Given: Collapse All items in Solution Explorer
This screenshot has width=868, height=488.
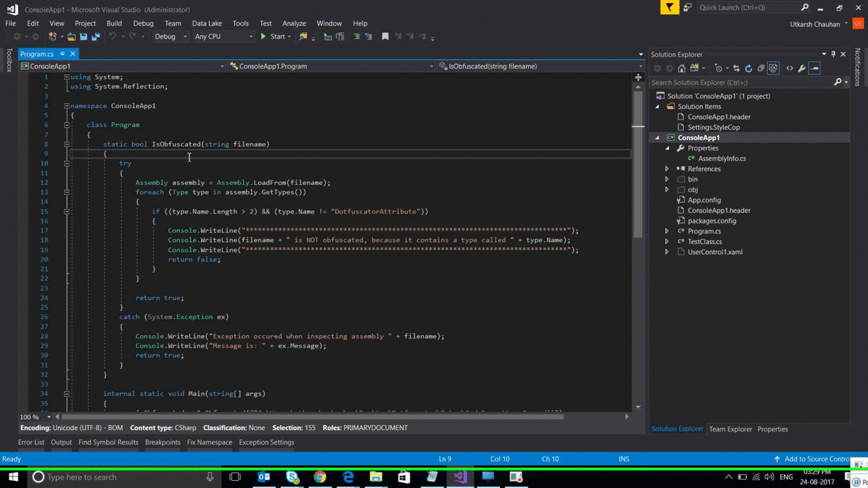Looking at the screenshot, I should point(761,68).
